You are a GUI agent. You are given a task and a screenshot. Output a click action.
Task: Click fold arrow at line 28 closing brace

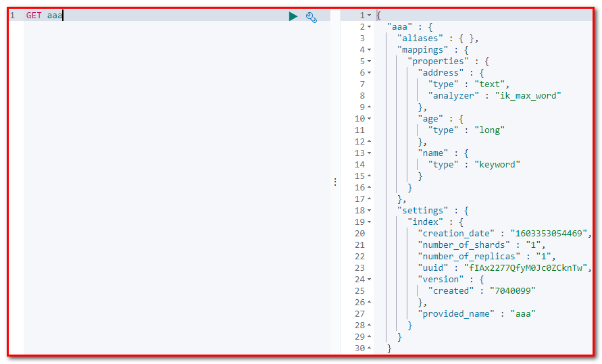(x=370, y=326)
